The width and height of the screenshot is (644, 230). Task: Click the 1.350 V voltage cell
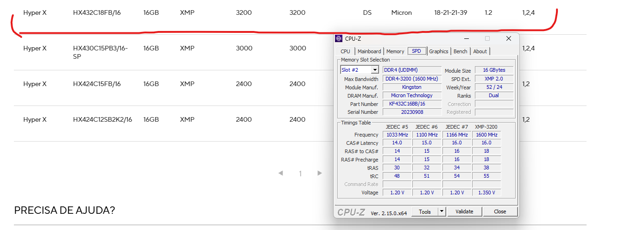pos(486,193)
